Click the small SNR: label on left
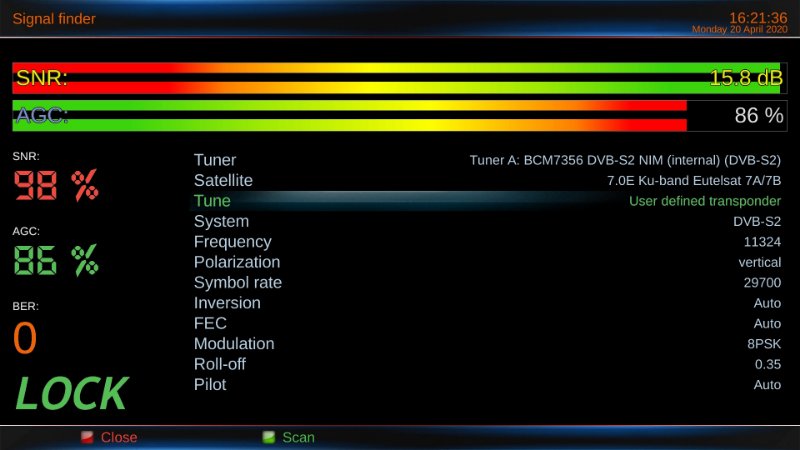Viewport: 800px width, 450px height. point(26,156)
